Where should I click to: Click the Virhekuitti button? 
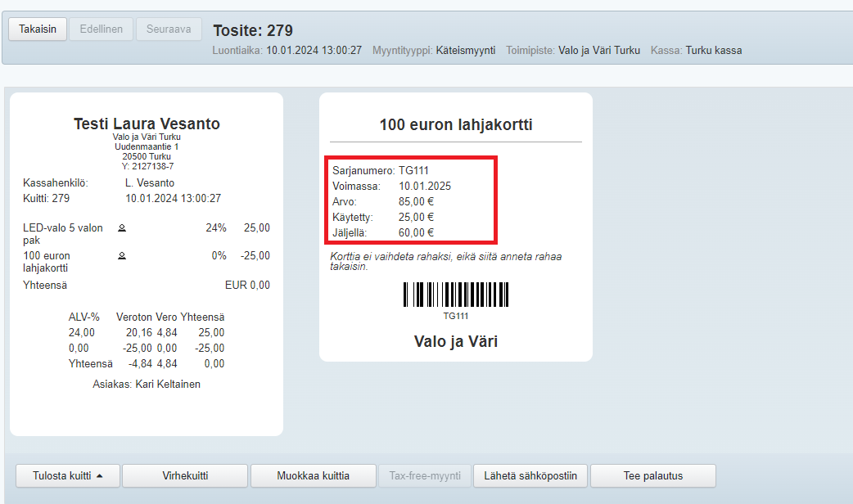click(x=184, y=475)
